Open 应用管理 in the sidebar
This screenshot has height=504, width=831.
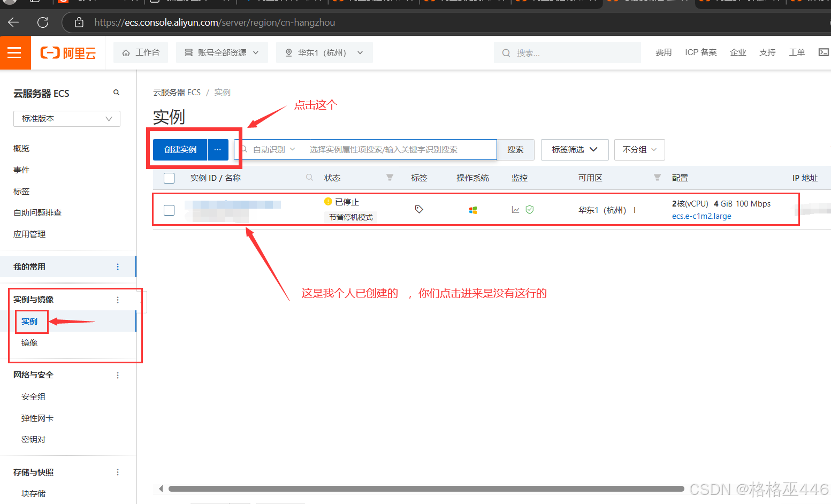click(x=29, y=234)
